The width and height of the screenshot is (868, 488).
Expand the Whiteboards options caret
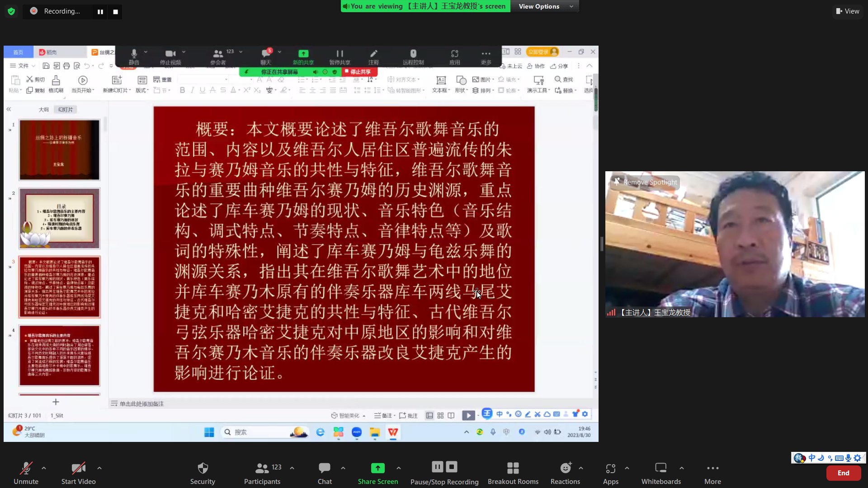coord(682,468)
